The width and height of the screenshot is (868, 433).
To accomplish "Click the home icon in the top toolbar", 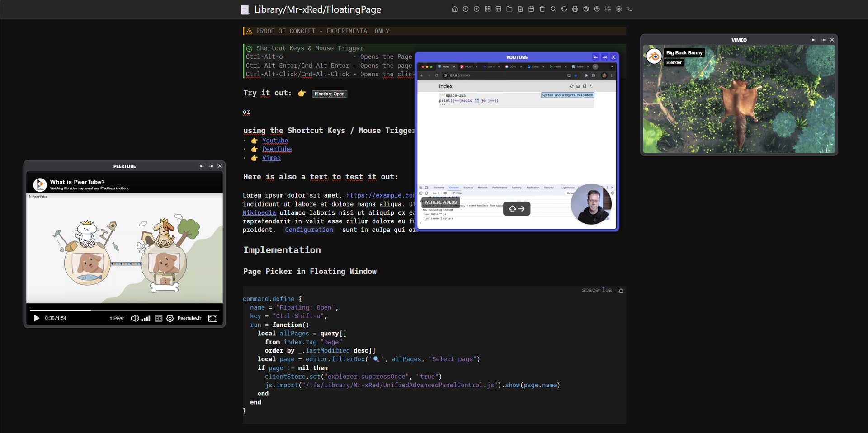I will click(x=455, y=9).
